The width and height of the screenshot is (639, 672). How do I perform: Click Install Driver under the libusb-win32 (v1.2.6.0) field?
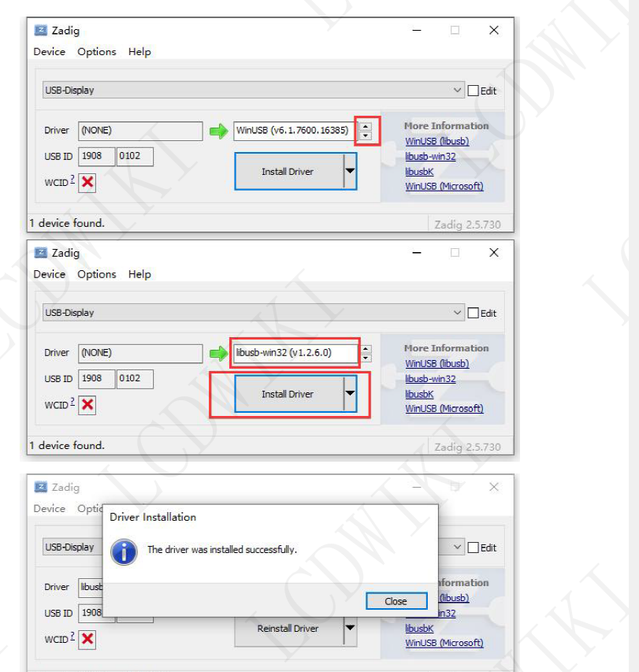coord(288,394)
